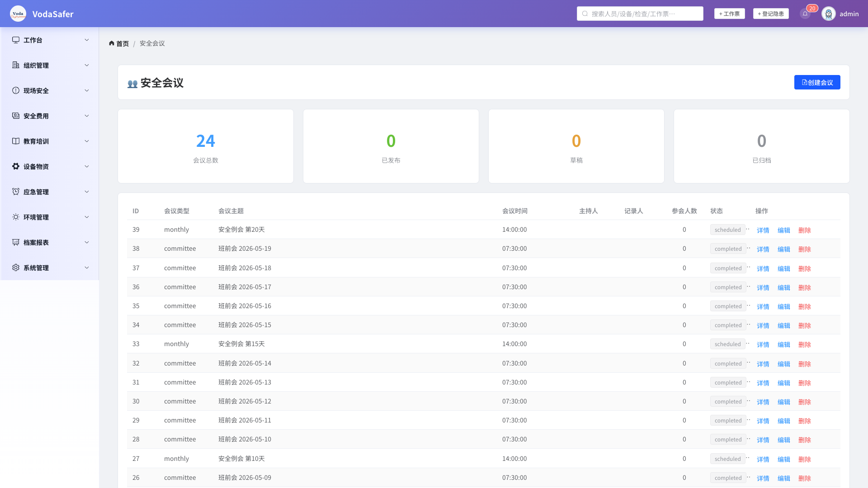Click the VodaSafer logo icon
Viewport: 868px width, 488px height.
(18, 14)
